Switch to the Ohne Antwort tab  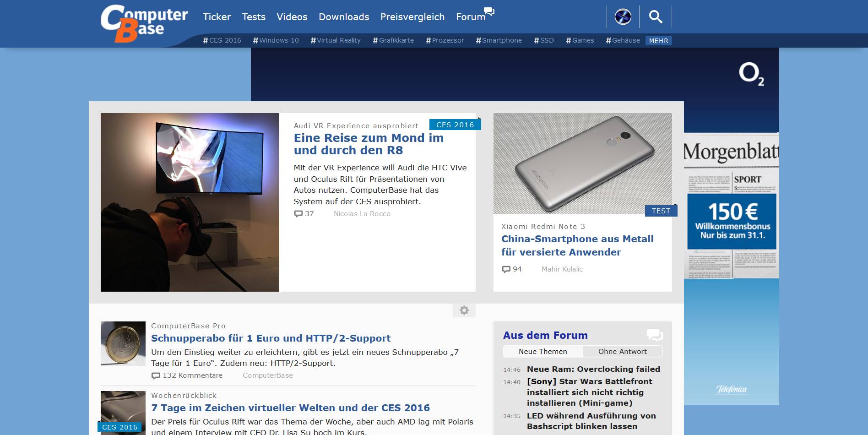point(623,352)
